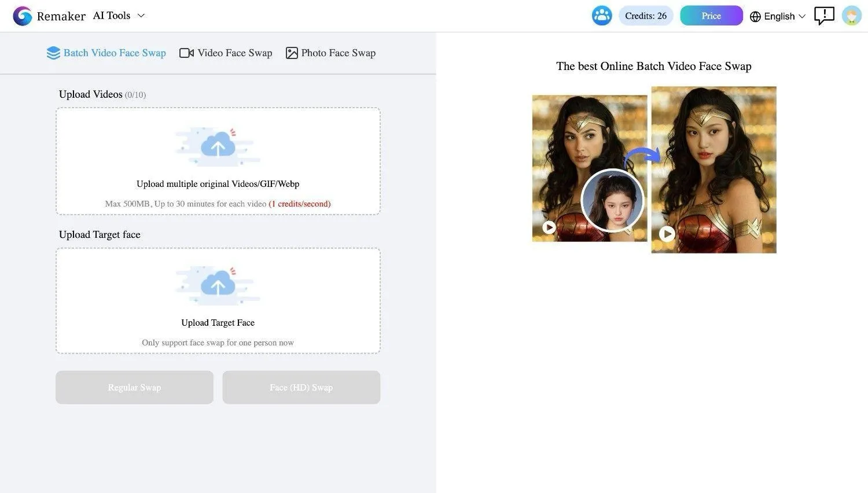Click the Face (HD) Swap button

[x=301, y=387]
